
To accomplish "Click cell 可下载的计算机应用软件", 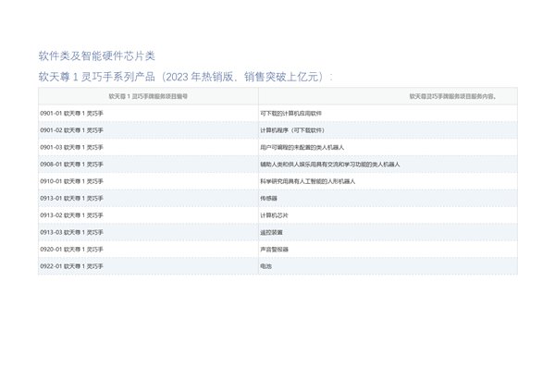I will (x=290, y=113).
